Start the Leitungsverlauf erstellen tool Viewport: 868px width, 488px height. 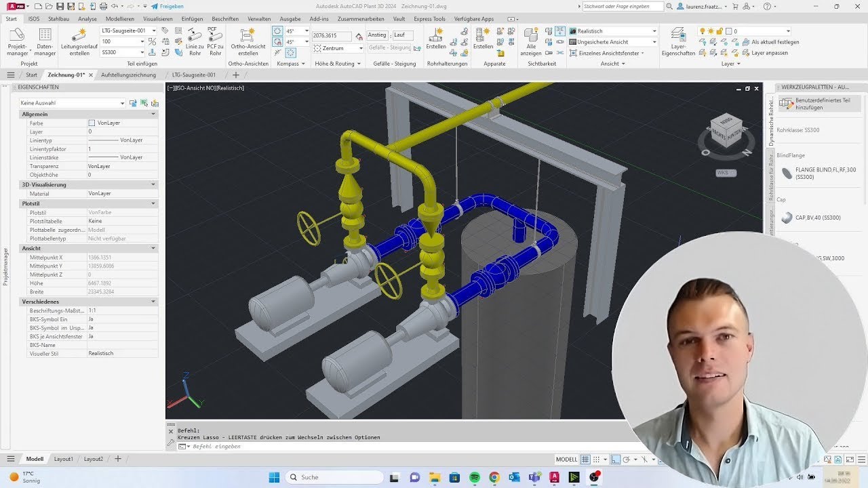click(x=79, y=41)
